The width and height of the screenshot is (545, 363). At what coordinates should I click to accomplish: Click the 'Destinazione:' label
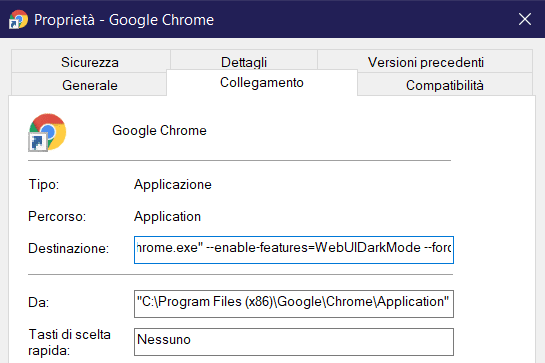[68, 248]
